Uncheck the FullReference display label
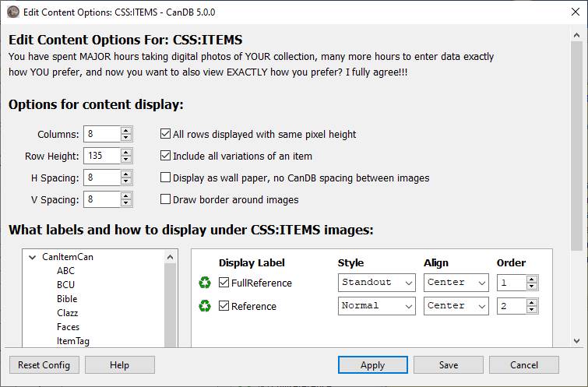Image resolution: width=588 pixels, height=387 pixels. [224, 283]
